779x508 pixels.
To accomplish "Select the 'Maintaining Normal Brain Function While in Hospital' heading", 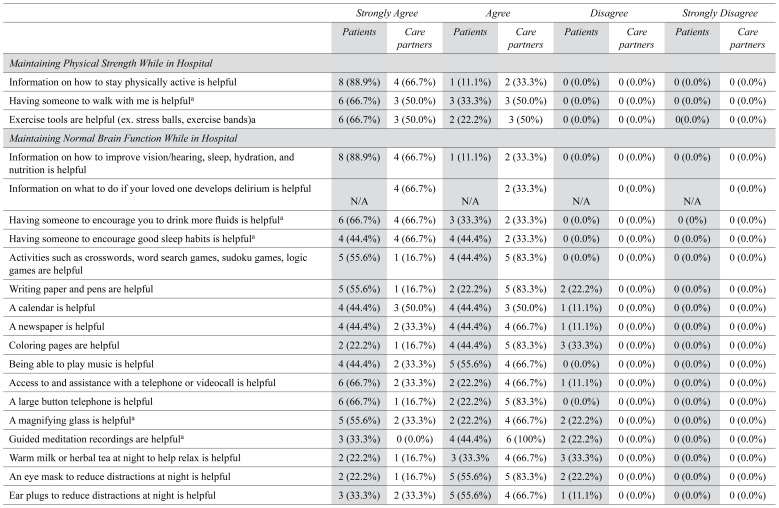I will [126, 136].
